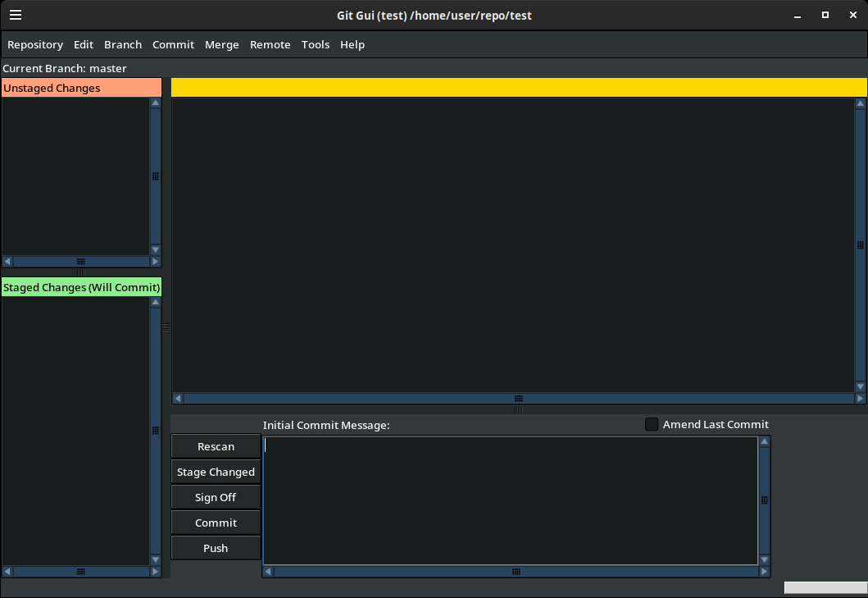Click the Staged Changes (Will Commit) header

tap(81, 287)
